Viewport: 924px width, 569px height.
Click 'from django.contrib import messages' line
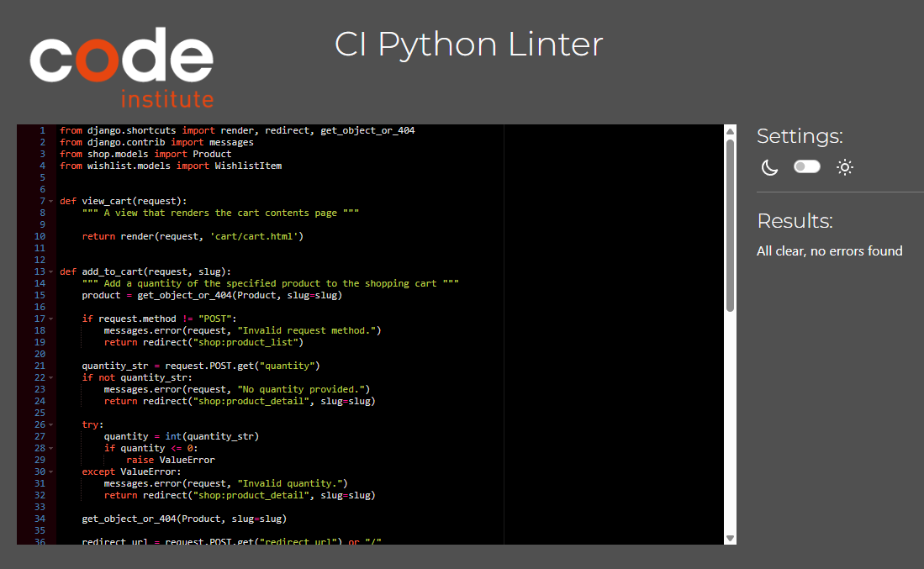(156, 143)
